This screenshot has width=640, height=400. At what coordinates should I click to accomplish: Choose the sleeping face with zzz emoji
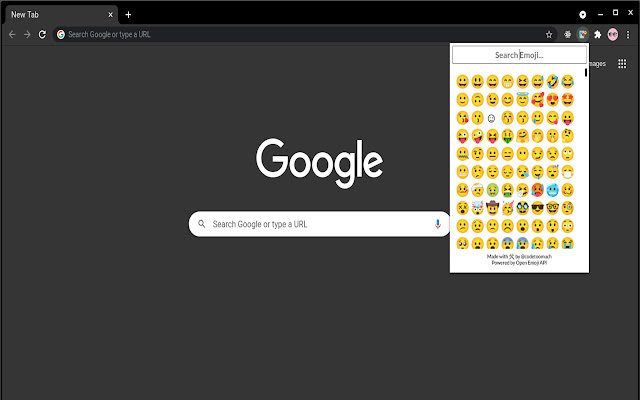coord(552,172)
